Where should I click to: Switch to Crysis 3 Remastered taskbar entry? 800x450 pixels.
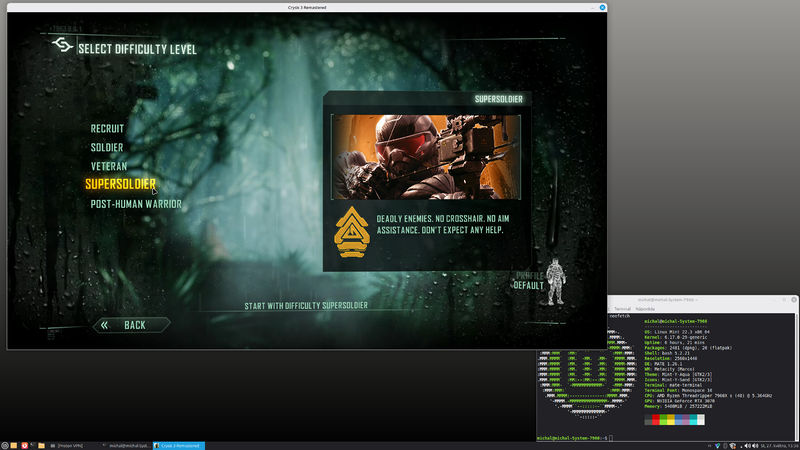click(x=179, y=445)
